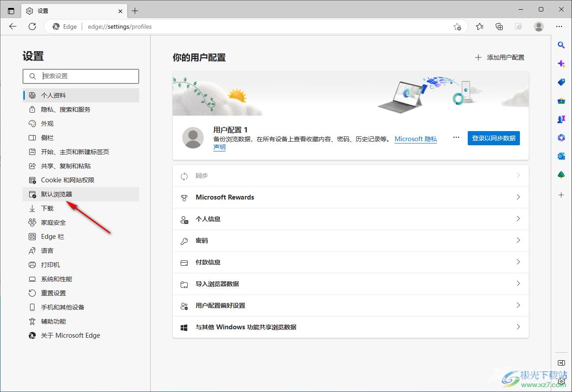This screenshot has width=572, height=392.
Task: Expand the 导入浏览器数据 row
Action: coord(351,284)
